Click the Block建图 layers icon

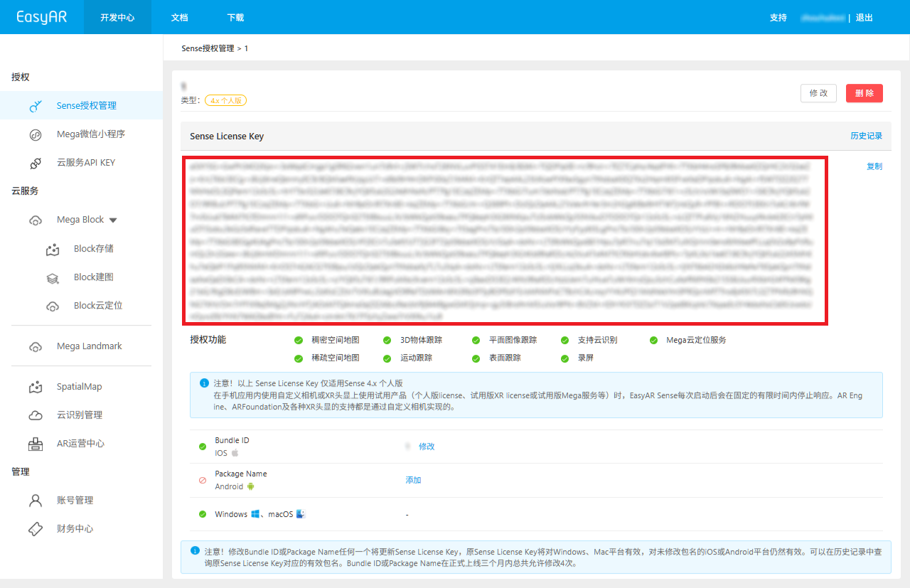pos(52,277)
